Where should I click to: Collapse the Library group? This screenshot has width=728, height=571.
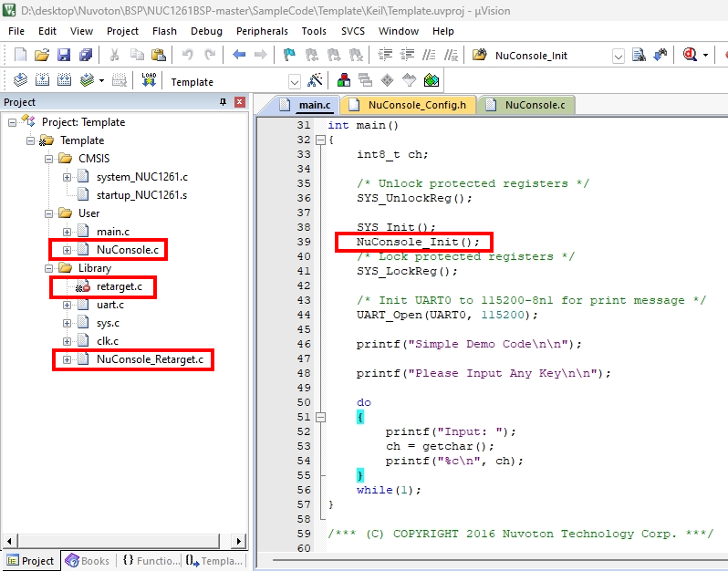(48, 268)
